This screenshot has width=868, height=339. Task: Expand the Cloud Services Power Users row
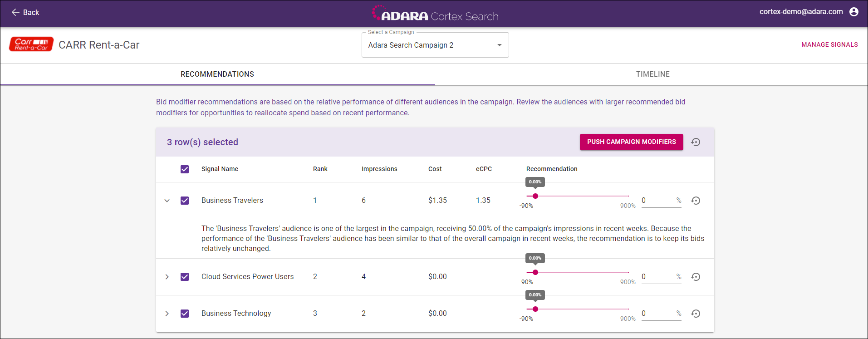(167, 277)
